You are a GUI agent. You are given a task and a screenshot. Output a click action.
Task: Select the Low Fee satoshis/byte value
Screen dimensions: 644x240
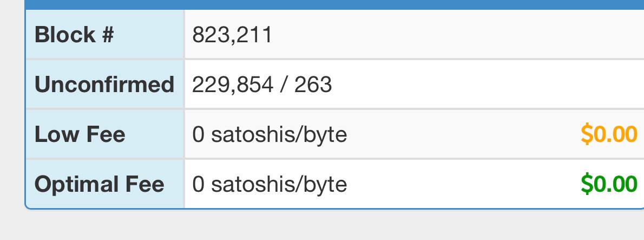pos(270,135)
